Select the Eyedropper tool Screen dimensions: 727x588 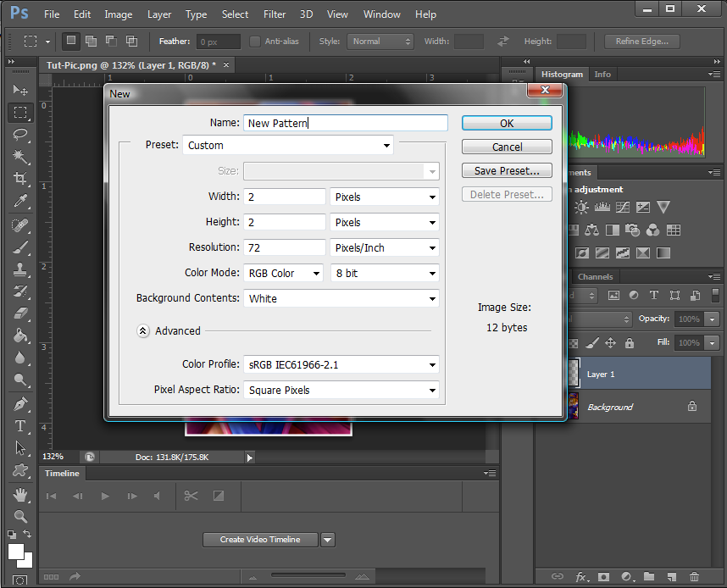(20, 202)
